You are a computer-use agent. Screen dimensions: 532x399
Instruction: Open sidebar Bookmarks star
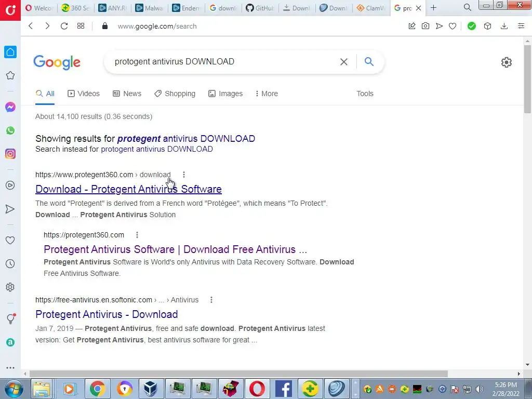click(10, 75)
